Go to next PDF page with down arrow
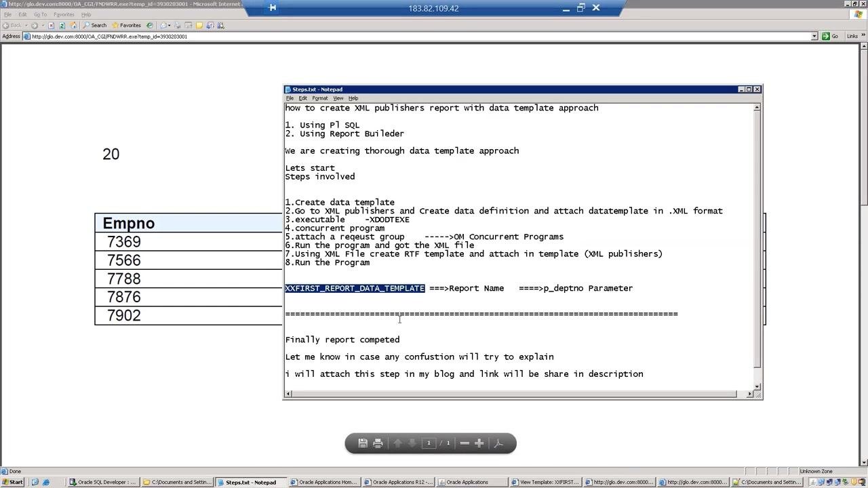 point(412,443)
